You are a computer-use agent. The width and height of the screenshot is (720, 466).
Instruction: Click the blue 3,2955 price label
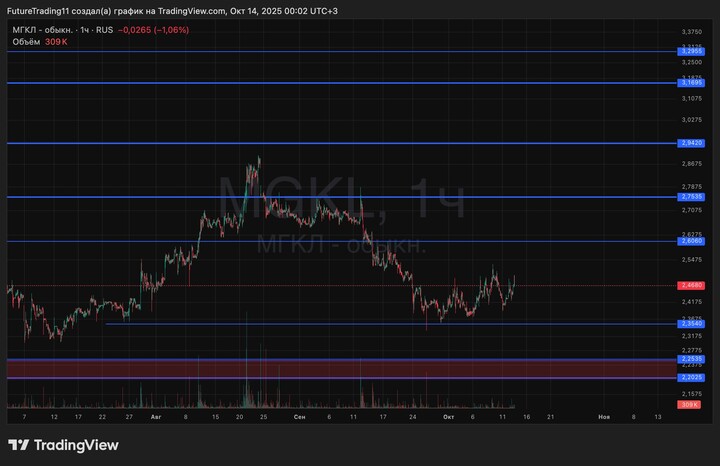pos(691,51)
